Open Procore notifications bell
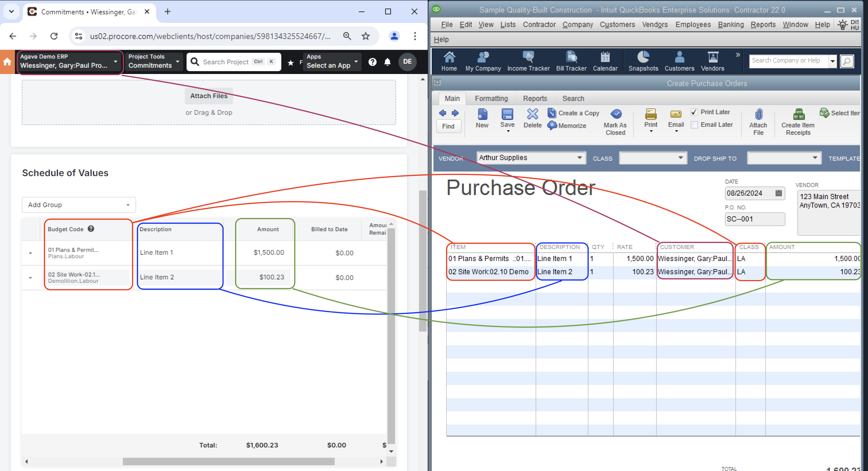Image resolution: width=868 pixels, height=471 pixels. [387, 62]
